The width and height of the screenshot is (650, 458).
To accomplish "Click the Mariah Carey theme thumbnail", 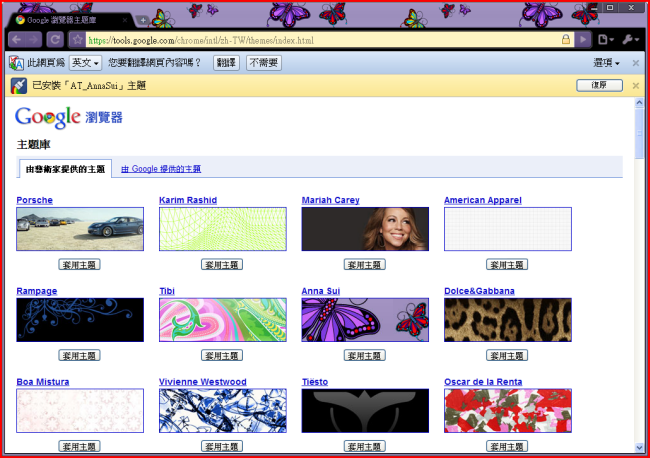I will 365,229.
